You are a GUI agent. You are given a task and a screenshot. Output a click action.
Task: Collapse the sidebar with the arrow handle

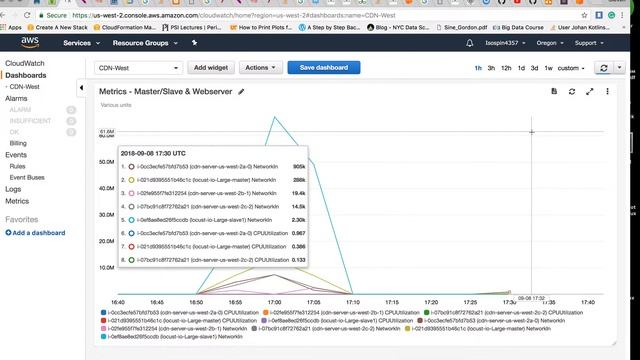point(81,88)
